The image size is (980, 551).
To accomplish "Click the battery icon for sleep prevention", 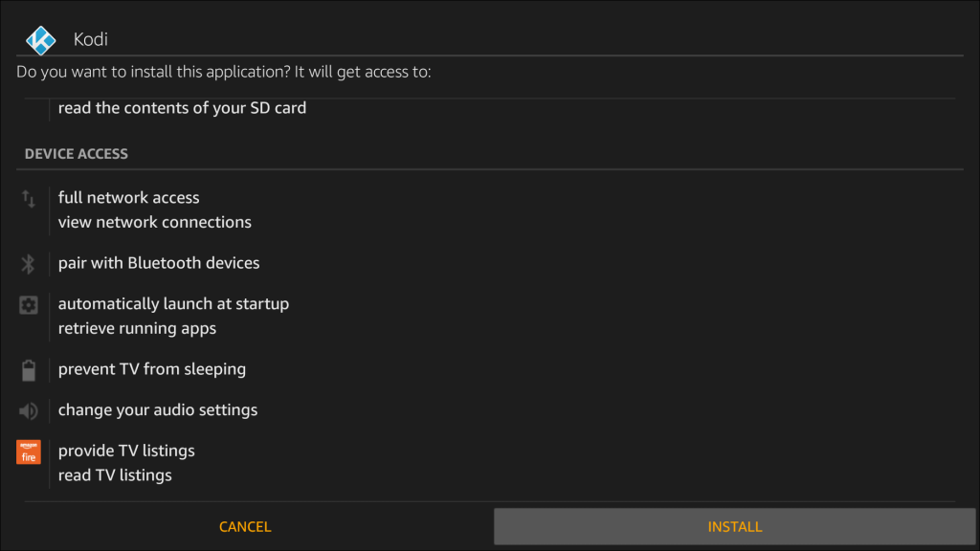I will [x=28, y=369].
